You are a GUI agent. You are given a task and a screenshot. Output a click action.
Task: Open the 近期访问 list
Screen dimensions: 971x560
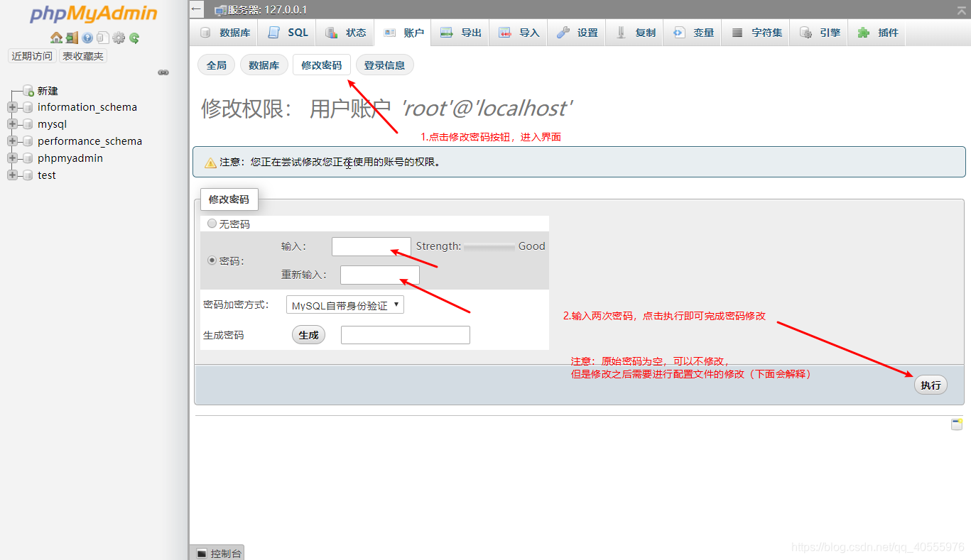coord(32,56)
